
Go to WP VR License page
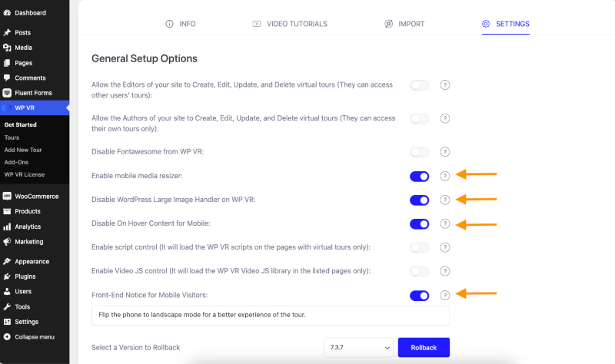25,175
